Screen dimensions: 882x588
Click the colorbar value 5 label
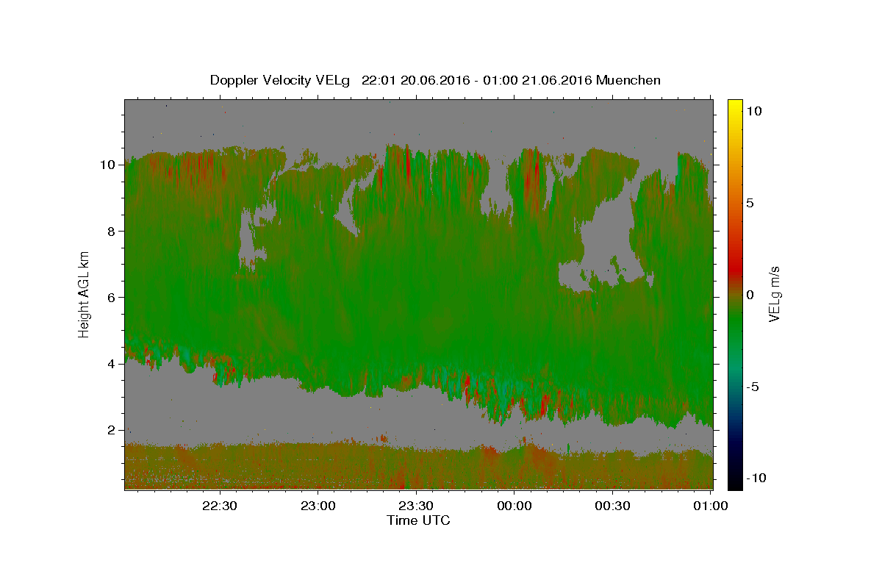750,203
